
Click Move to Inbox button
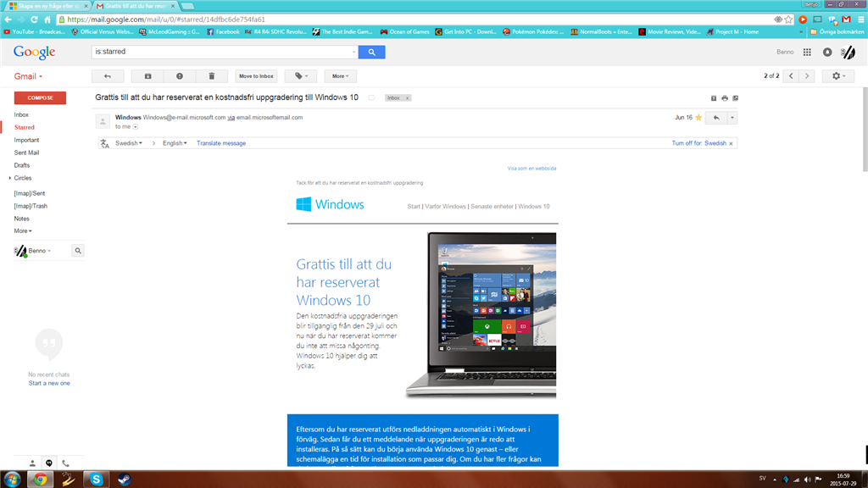click(256, 76)
